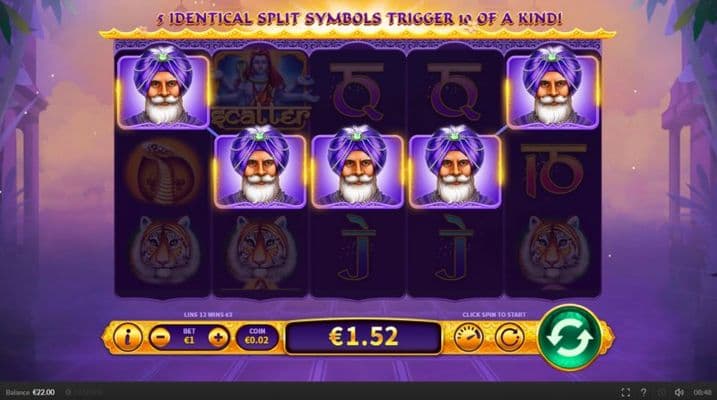Image resolution: width=717 pixels, height=400 pixels.
Task: Click the J symbol on the fourth reel
Action: (x=454, y=248)
